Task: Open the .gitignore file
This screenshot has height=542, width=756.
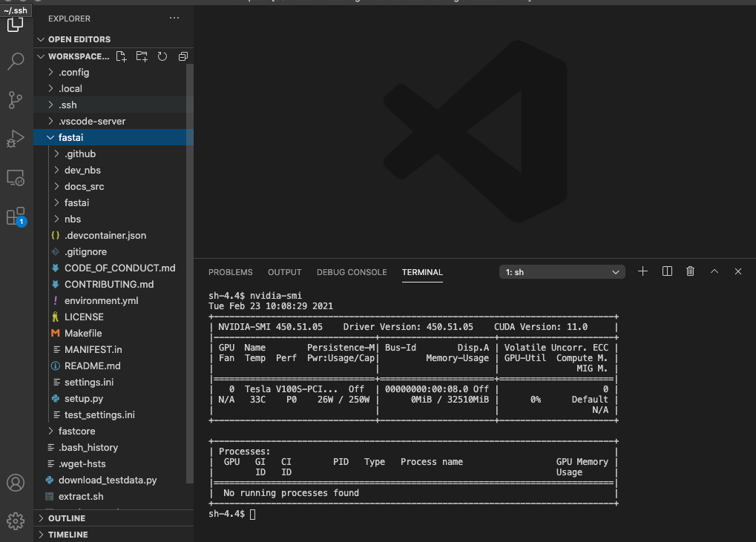Action: tap(114, 252)
